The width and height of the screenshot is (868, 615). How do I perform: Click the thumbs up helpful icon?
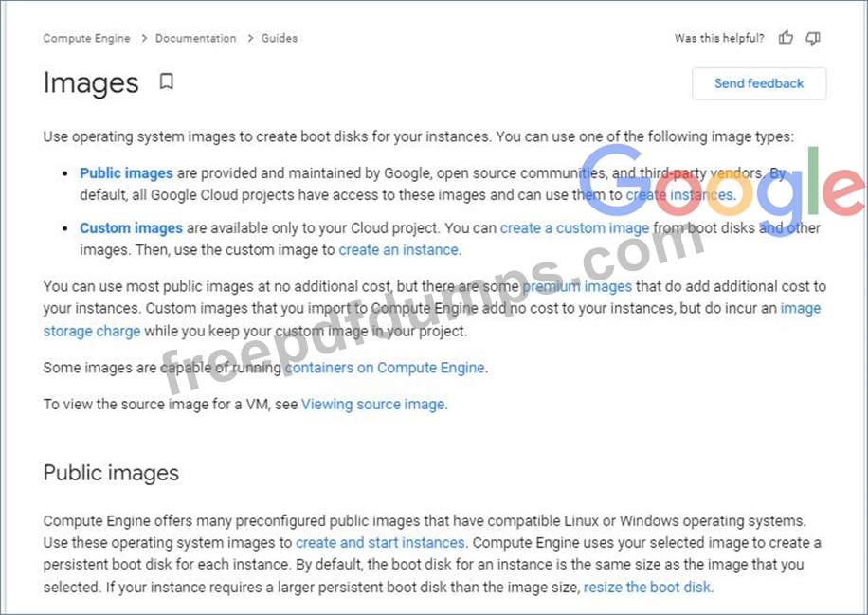coord(786,38)
